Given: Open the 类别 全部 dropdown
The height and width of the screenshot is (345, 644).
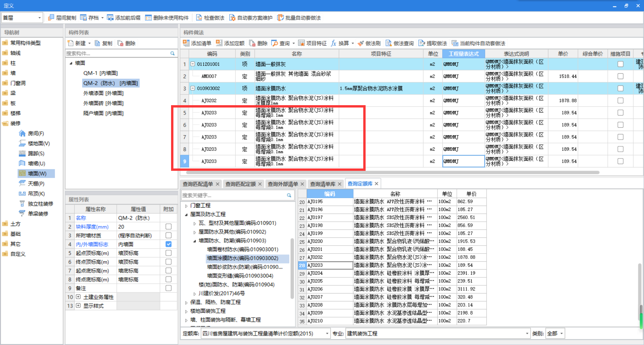Looking at the screenshot, I should [561, 334].
